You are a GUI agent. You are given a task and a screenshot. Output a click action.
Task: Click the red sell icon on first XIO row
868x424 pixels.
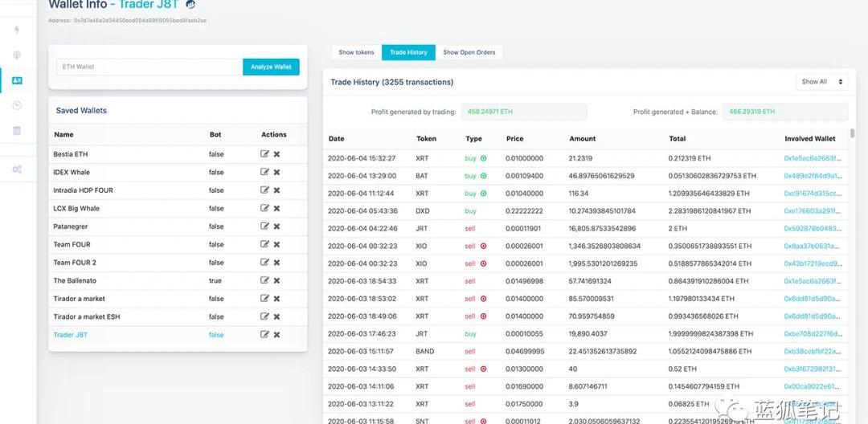click(x=484, y=246)
